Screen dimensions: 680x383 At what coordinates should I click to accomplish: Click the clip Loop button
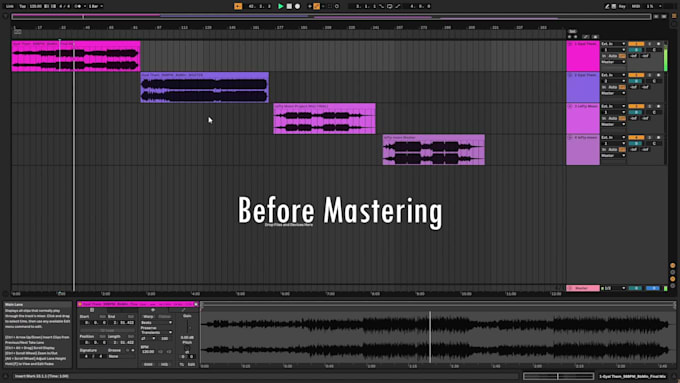(x=107, y=331)
